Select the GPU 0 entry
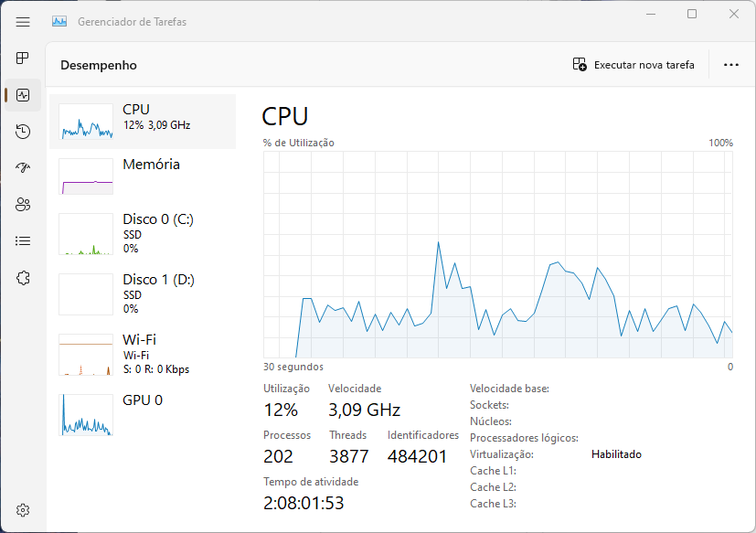The width and height of the screenshot is (756, 533). coord(143,415)
